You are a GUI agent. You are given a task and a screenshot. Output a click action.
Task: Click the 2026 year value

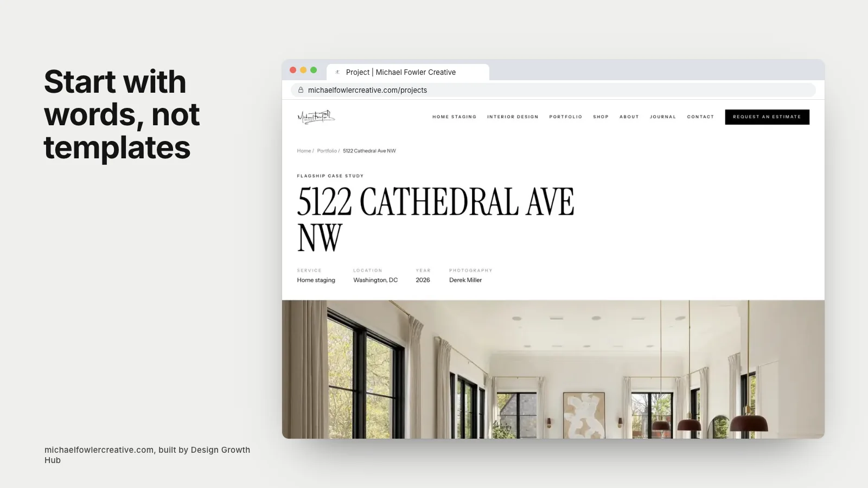coord(423,280)
